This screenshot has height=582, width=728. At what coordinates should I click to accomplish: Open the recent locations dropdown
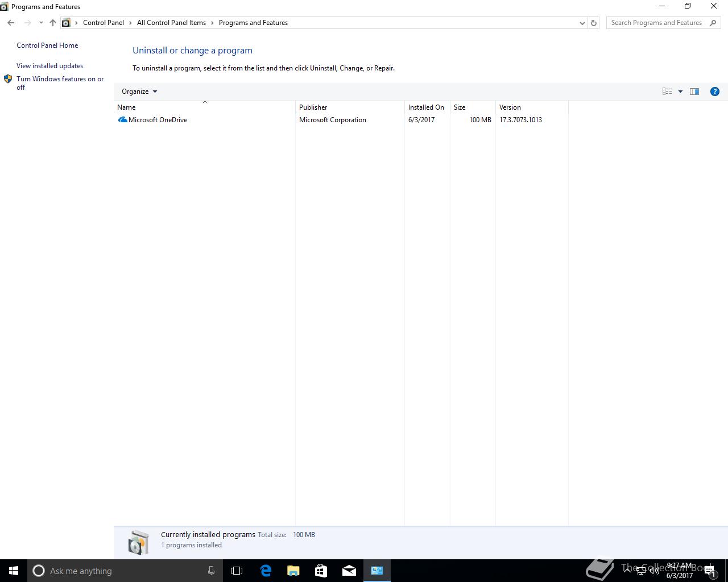click(x=41, y=23)
